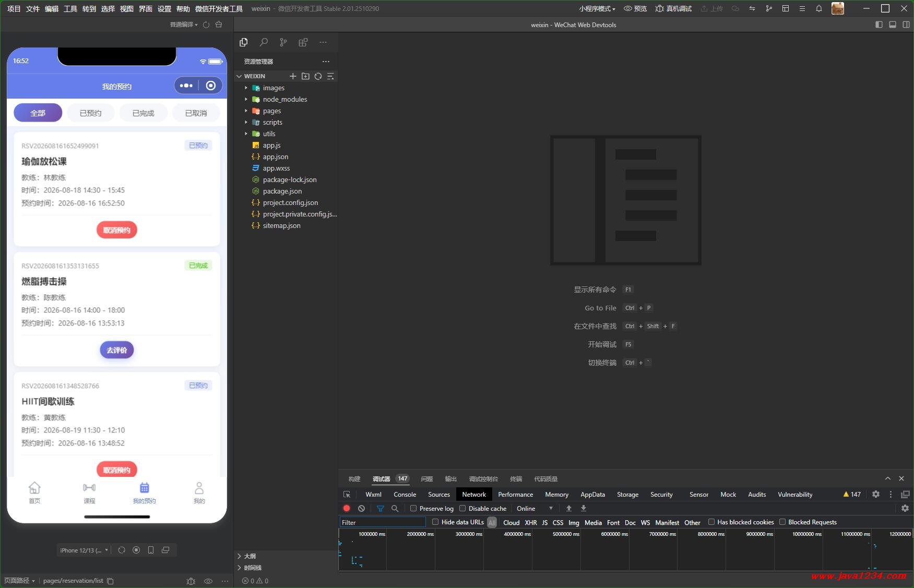This screenshot has width=914, height=588.
Task: Open the Online throttling dropdown
Action: tap(535, 508)
